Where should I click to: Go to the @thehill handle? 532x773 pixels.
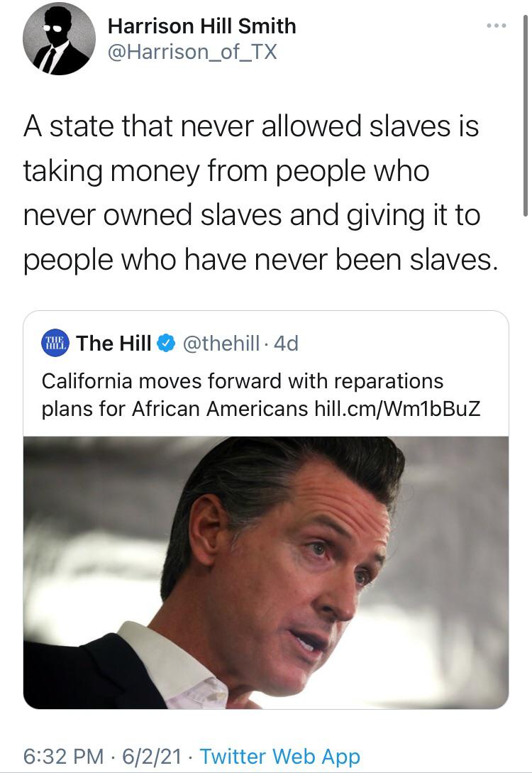tap(221, 343)
